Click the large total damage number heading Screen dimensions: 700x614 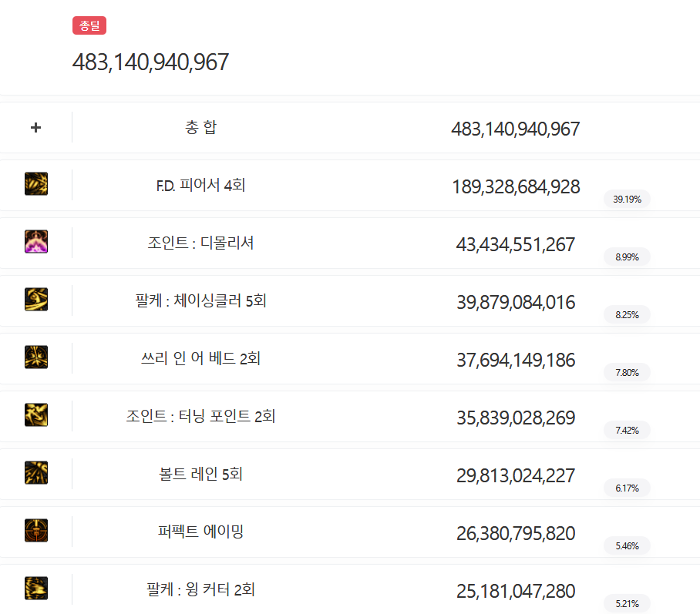pyautogui.click(x=150, y=62)
